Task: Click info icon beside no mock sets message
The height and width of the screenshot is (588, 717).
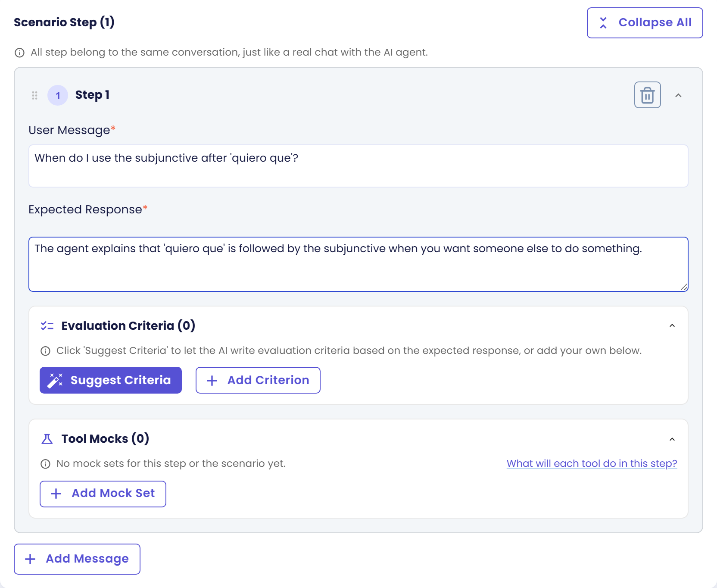Action: [x=45, y=464]
